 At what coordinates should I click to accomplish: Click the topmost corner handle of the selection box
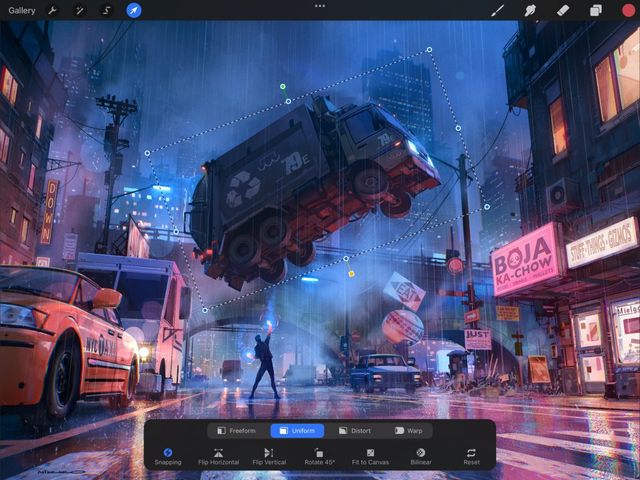click(429, 50)
